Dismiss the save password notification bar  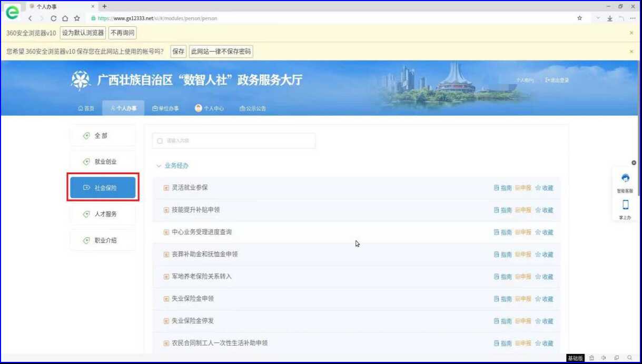pyautogui.click(x=631, y=52)
